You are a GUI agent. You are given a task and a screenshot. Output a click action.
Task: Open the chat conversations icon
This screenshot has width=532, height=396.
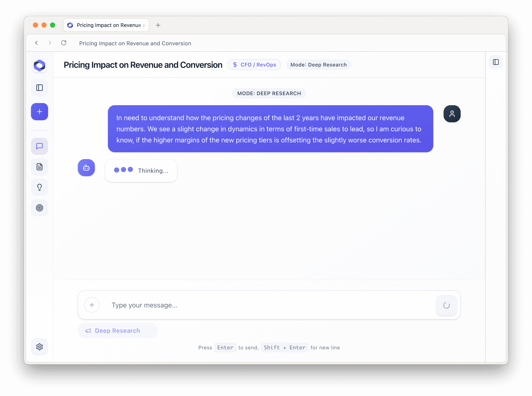tap(40, 146)
